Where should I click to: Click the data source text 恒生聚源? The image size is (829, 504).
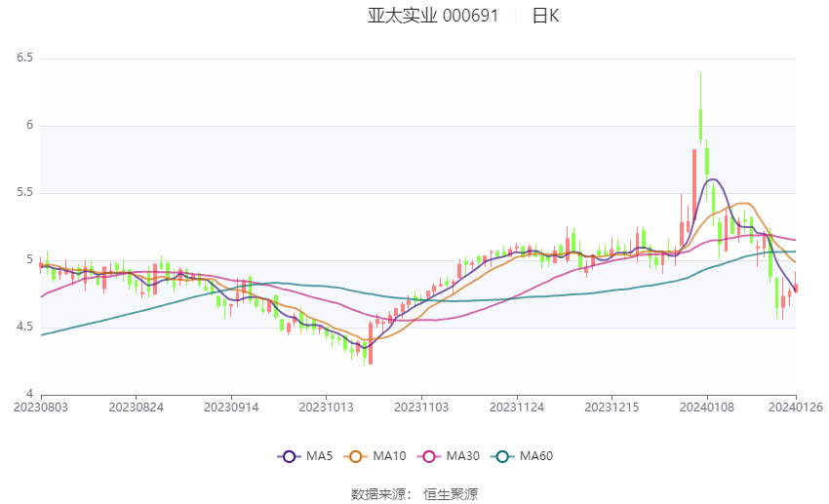[x=451, y=494]
